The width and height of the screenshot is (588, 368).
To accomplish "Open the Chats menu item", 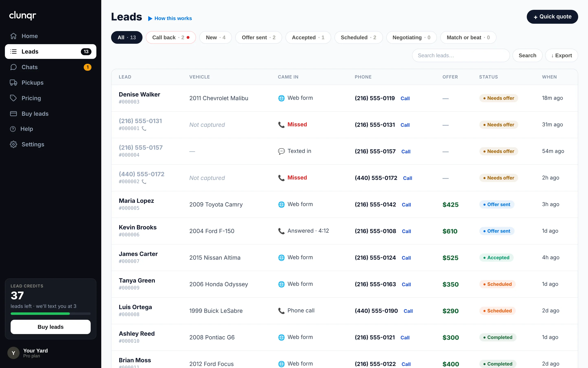I will (51, 67).
